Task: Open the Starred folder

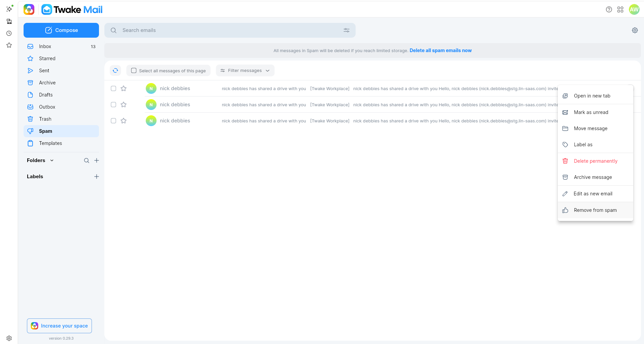Action: [x=61, y=59]
